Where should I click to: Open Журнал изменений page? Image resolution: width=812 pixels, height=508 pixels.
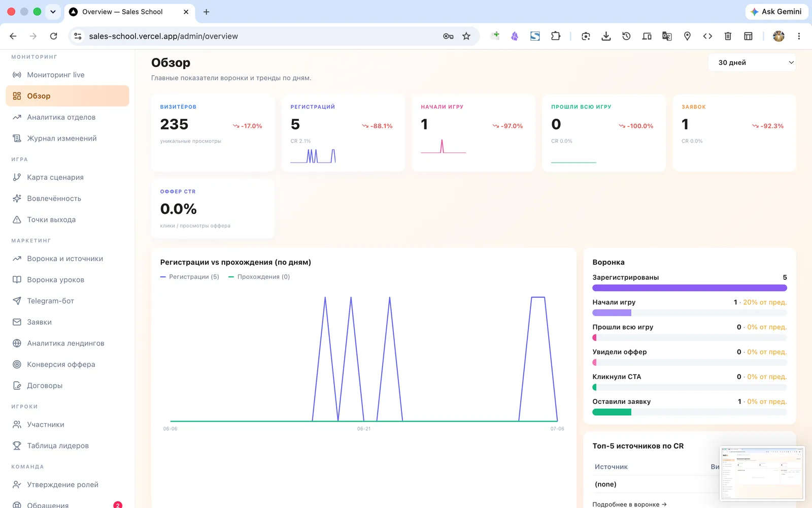click(67, 138)
